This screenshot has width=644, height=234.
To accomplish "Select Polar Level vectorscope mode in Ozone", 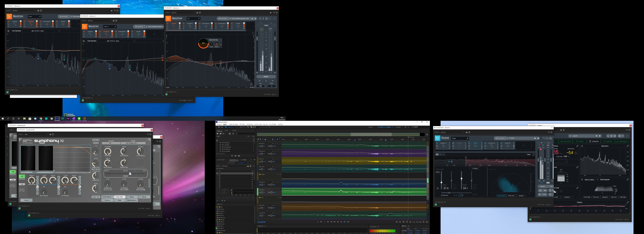I will tap(511, 196).
